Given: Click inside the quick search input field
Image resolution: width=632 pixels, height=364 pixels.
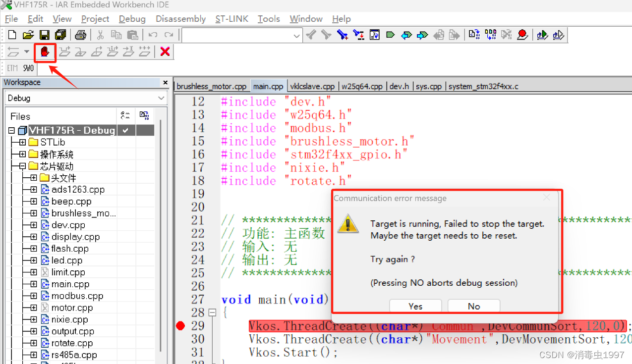Looking at the screenshot, I should pyautogui.click(x=237, y=35).
